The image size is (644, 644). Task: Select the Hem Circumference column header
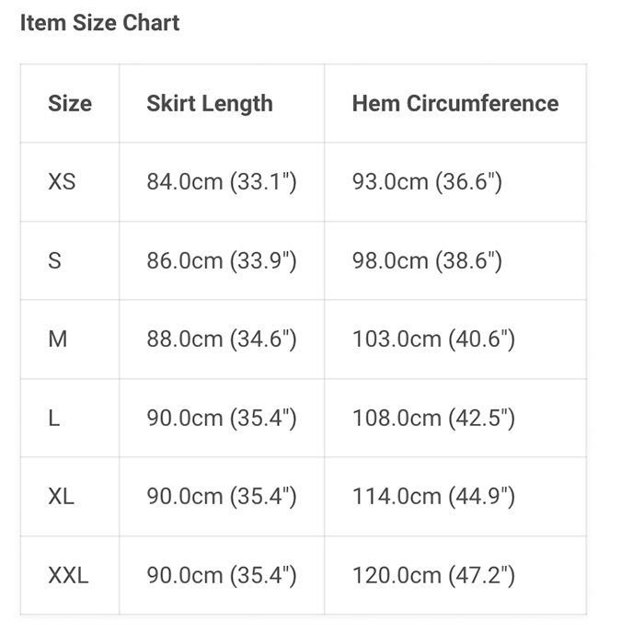point(455,103)
